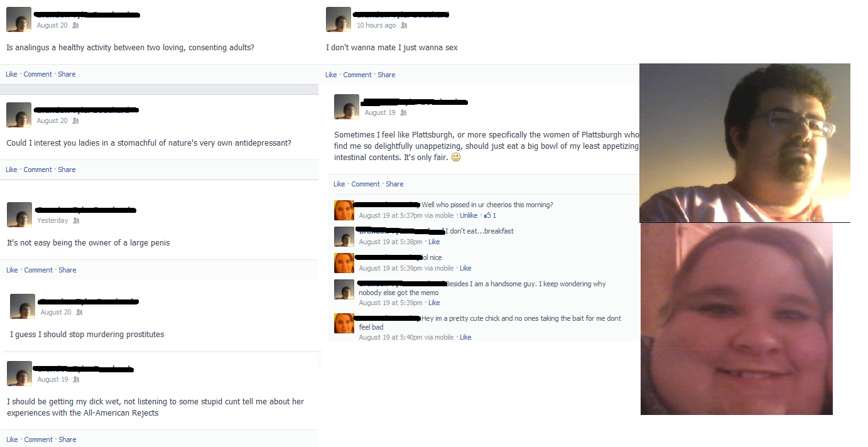868x447 pixels.
Task: Click the commenter avatar beside the cheerios comment
Action: [344, 210]
